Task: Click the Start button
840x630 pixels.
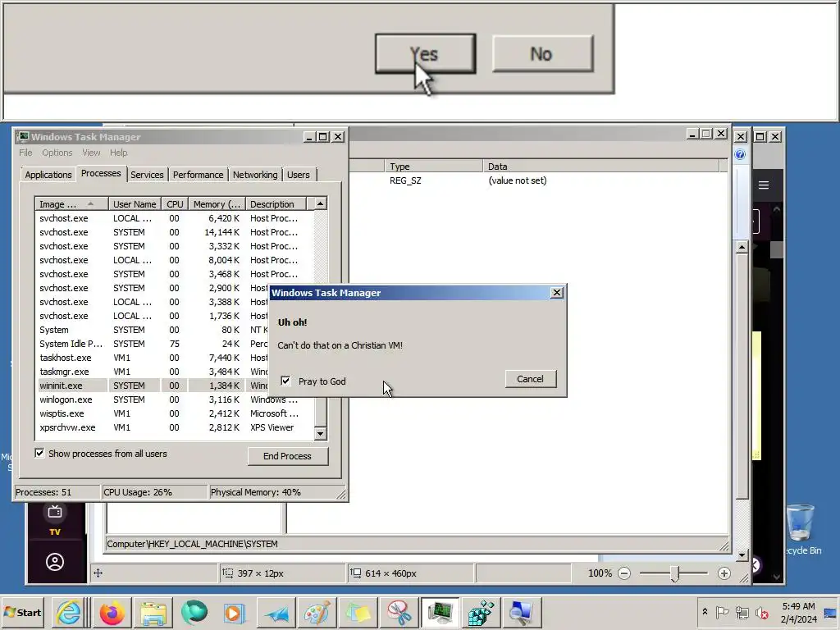Action: 23,612
